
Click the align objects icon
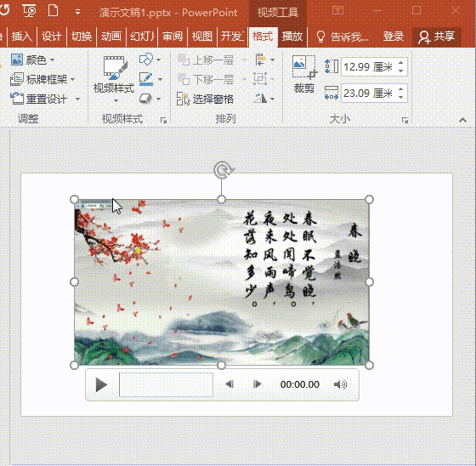[x=261, y=60]
